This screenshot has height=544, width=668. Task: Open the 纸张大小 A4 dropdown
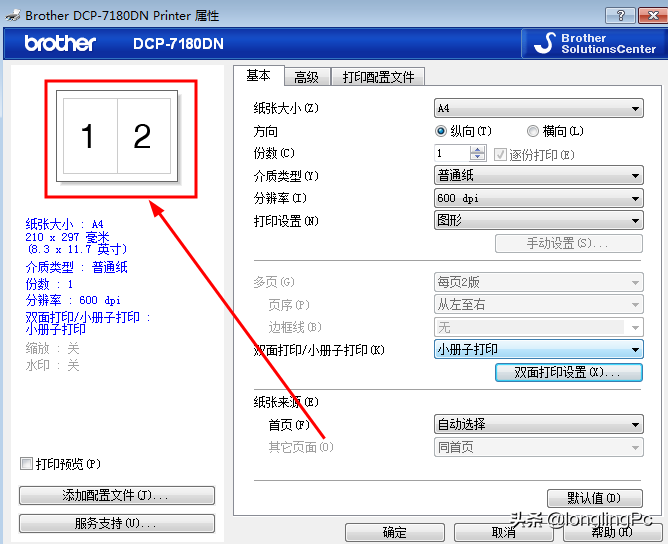pyautogui.click(x=538, y=108)
